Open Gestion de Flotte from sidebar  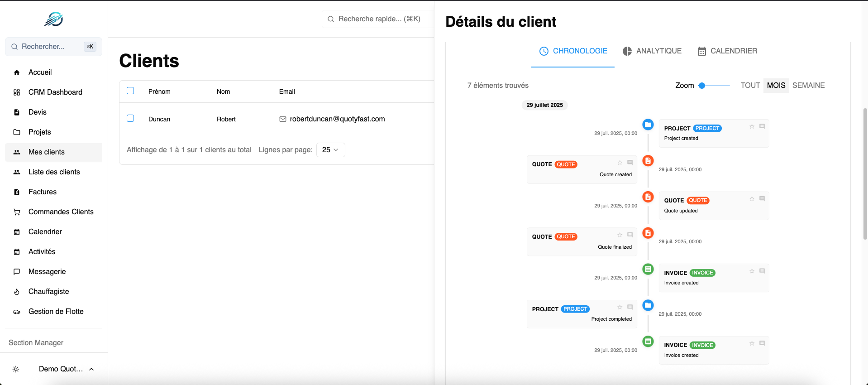pos(56,311)
